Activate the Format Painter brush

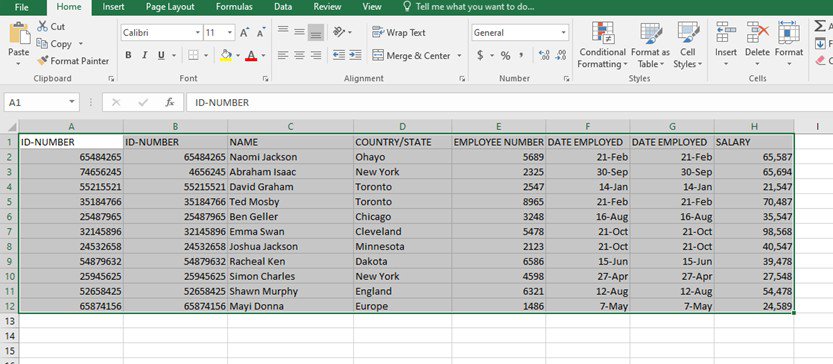pos(42,61)
